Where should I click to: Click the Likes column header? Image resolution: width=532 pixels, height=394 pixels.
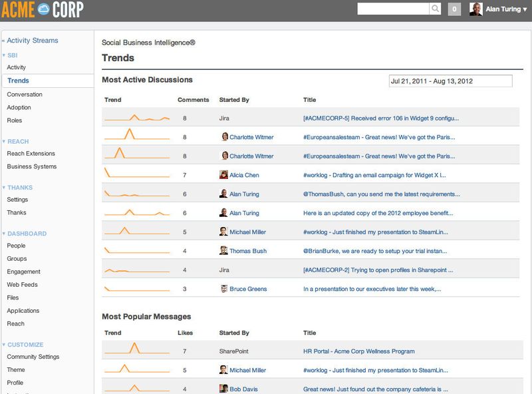(x=185, y=333)
